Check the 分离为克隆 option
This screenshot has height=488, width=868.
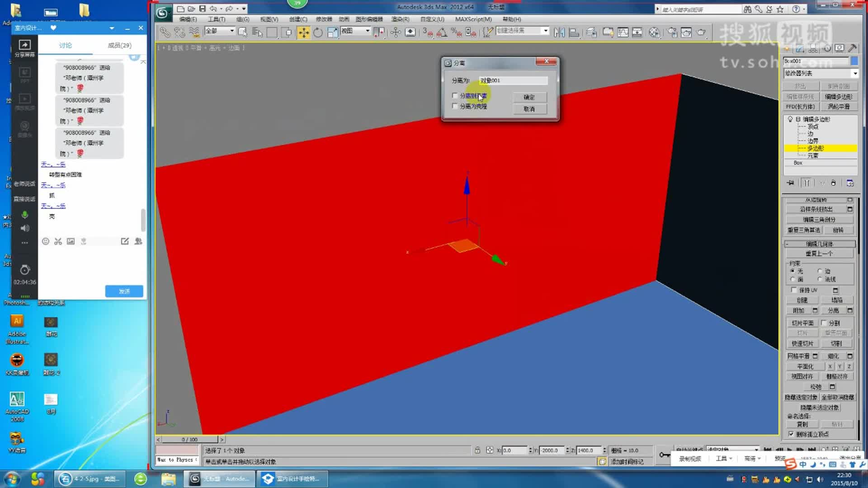click(455, 106)
